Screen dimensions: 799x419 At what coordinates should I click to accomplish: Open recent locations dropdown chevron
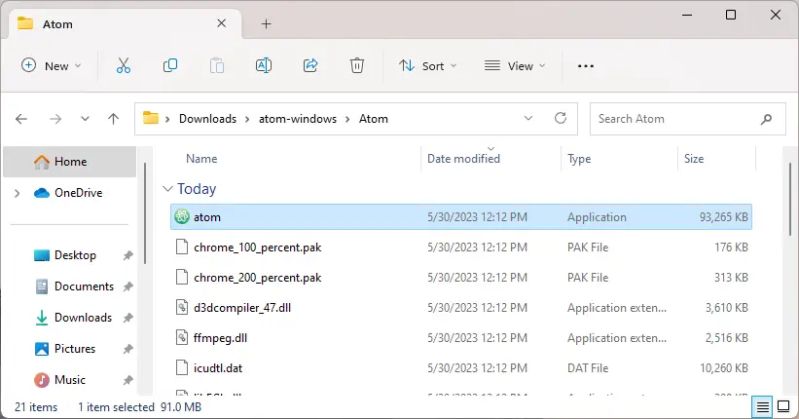[85, 119]
